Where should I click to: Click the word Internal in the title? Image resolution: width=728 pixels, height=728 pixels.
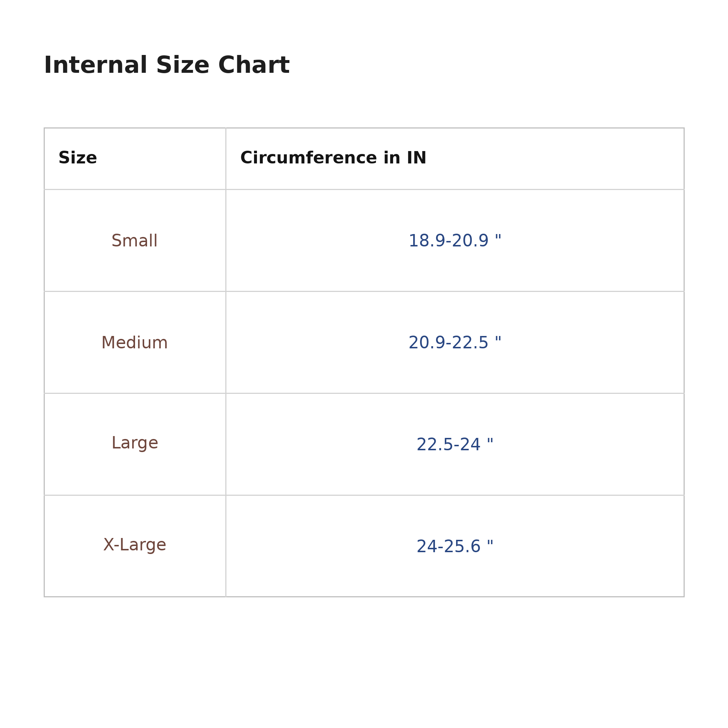pos(96,65)
